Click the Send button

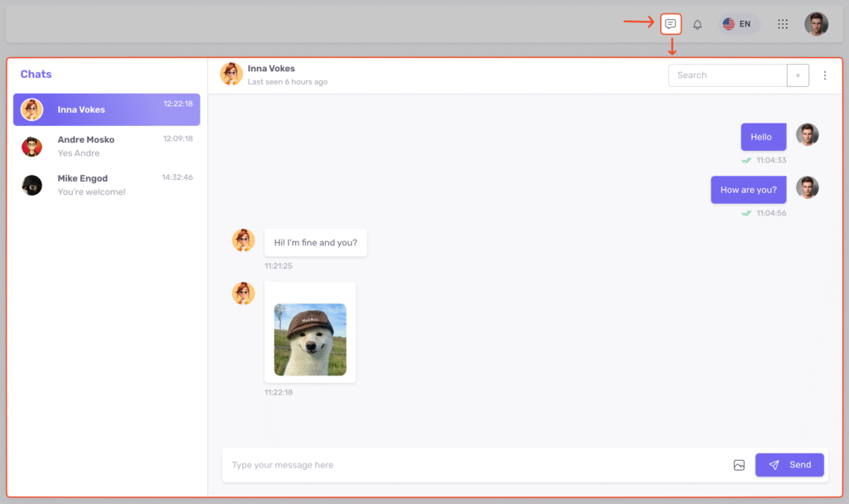click(x=789, y=465)
